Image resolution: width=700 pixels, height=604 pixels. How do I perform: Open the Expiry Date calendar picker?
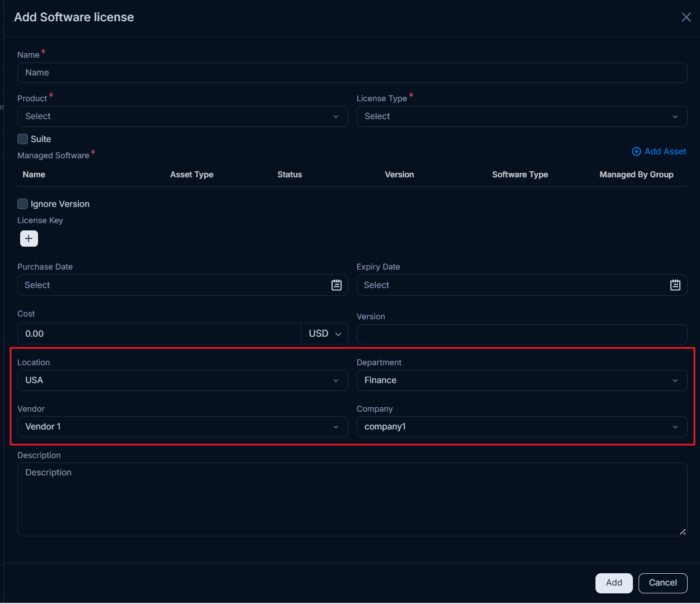click(675, 285)
